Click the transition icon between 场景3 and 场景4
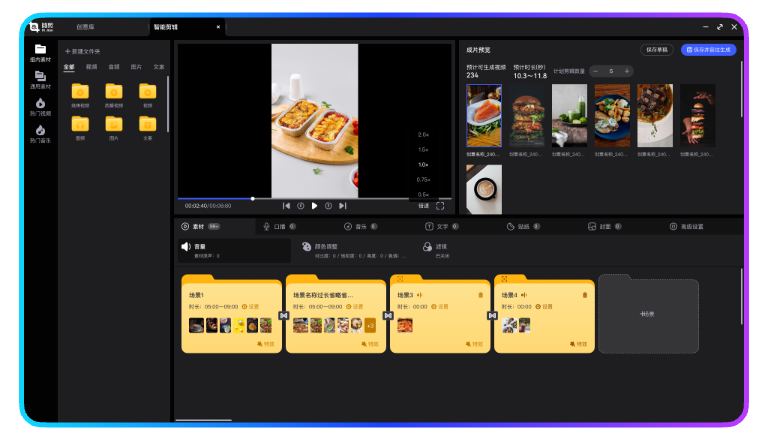 pos(492,315)
